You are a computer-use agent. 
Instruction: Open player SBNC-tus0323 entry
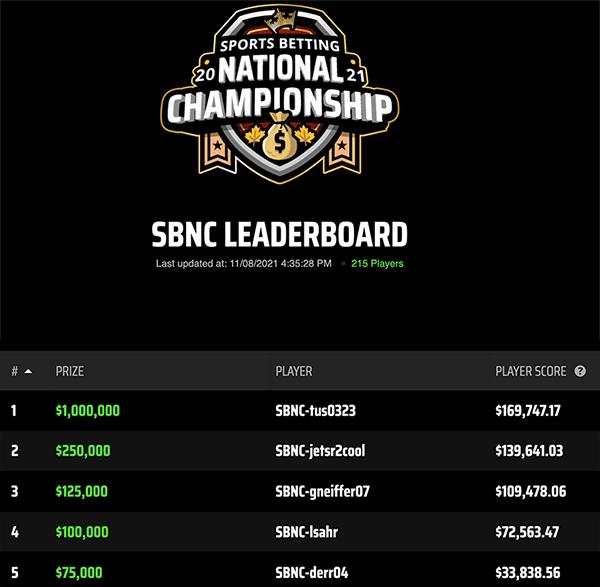[x=315, y=410]
